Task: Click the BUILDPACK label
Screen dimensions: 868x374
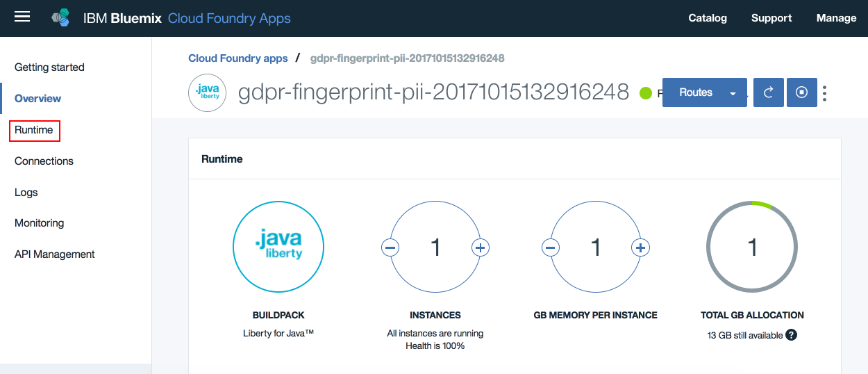Action: coord(278,315)
